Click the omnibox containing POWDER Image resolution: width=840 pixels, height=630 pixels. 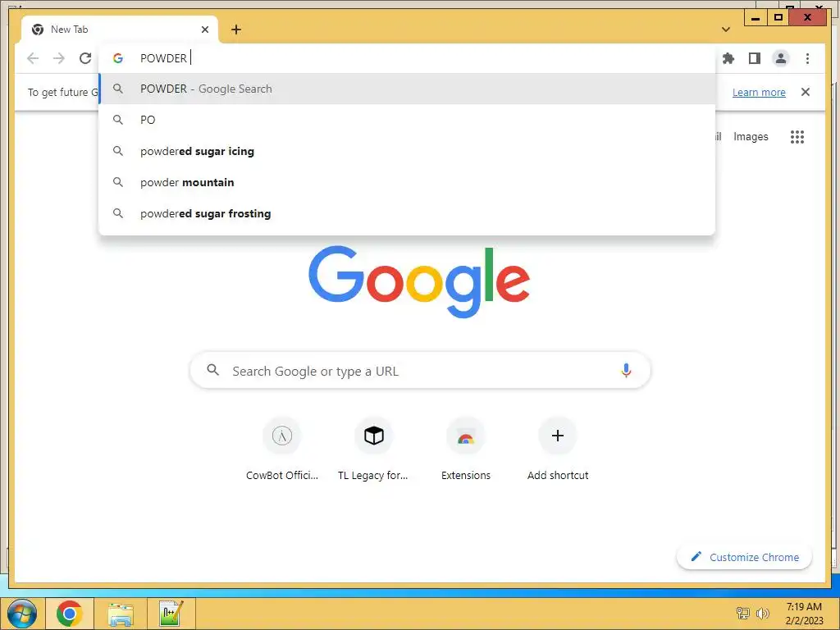point(407,58)
